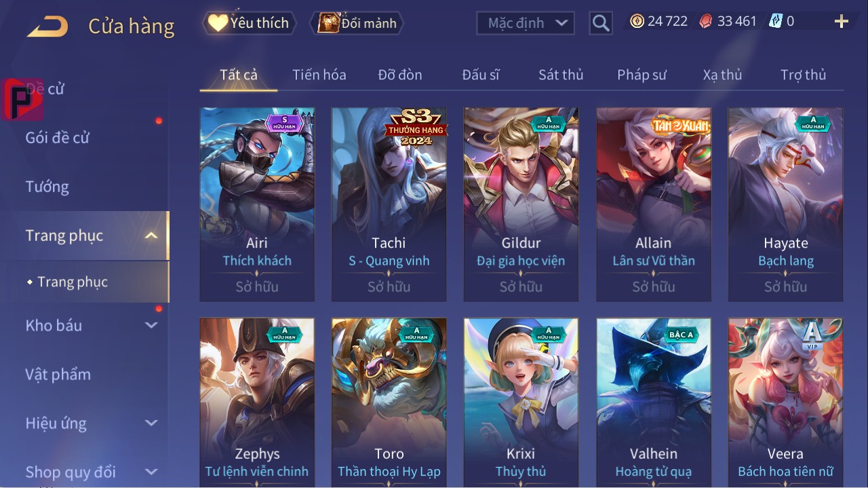Open the Mặc định sort dropdown
The height and width of the screenshot is (488, 868).
coord(526,23)
